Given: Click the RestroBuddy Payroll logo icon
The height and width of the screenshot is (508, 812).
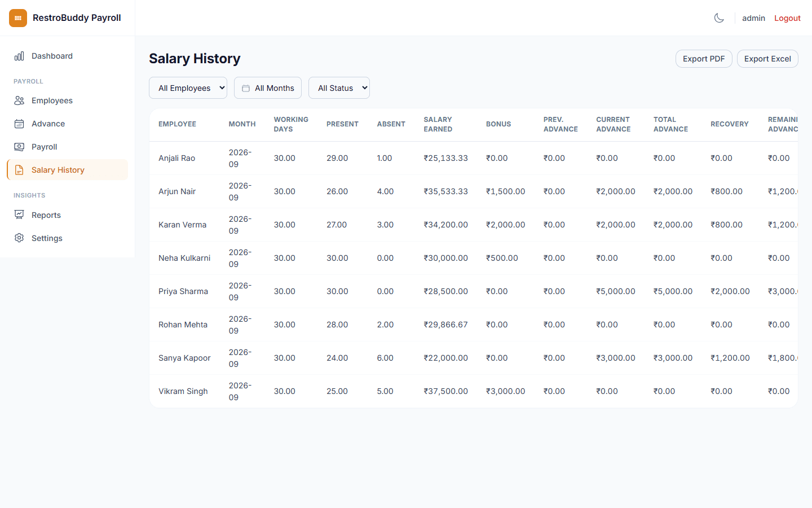Looking at the screenshot, I should (x=18, y=18).
